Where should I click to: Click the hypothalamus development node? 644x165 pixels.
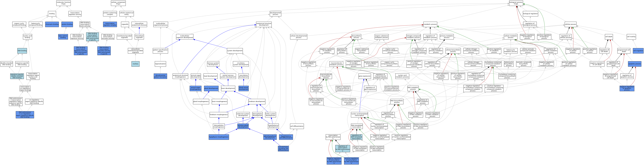pyautogui.click(x=273, y=126)
